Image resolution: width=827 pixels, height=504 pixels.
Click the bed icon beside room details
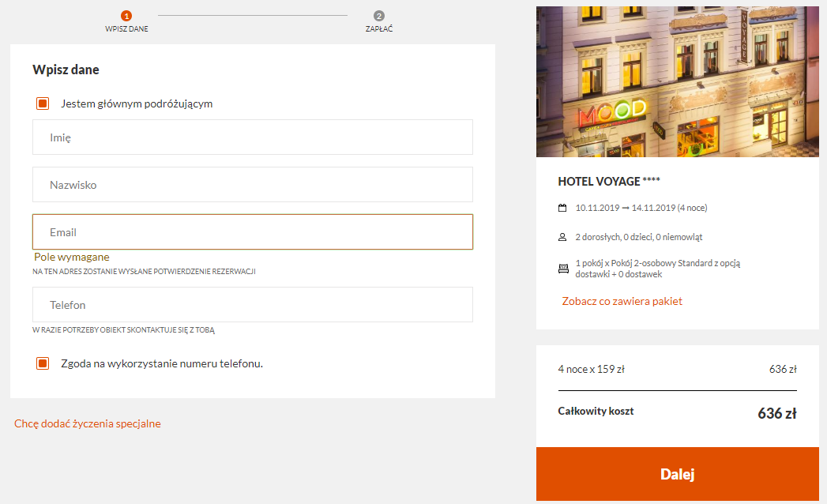[x=563, y=269]
